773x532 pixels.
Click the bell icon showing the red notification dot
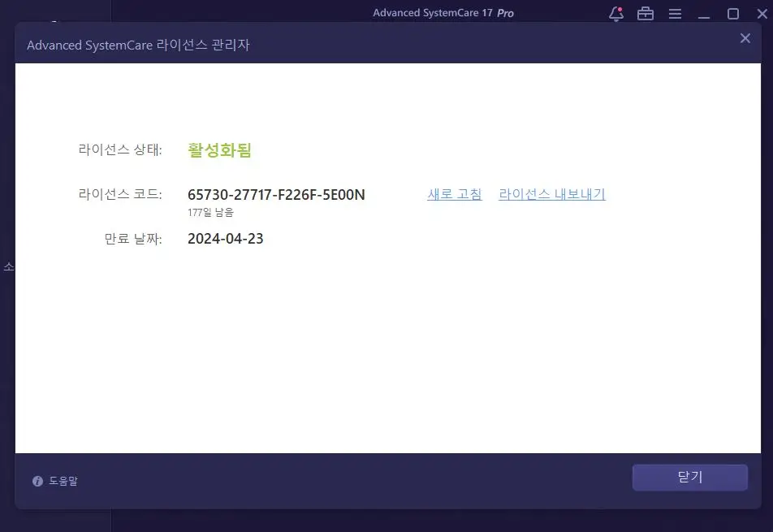point(615,13)
